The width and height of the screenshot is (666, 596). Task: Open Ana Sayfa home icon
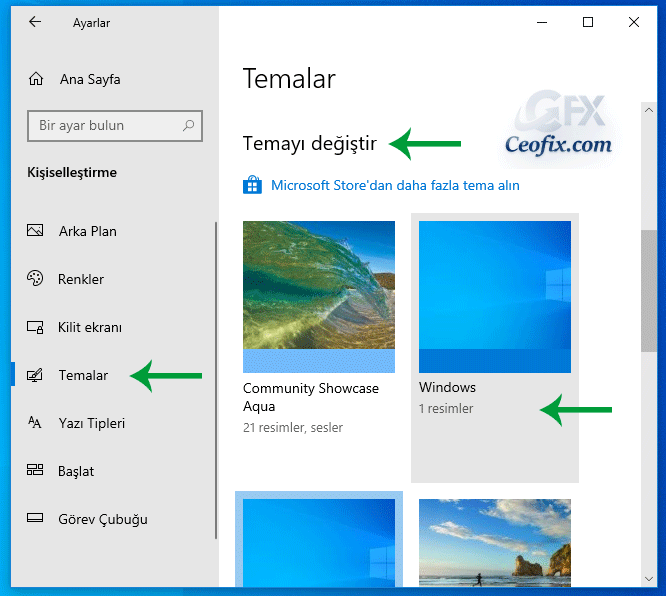(36, 79)
